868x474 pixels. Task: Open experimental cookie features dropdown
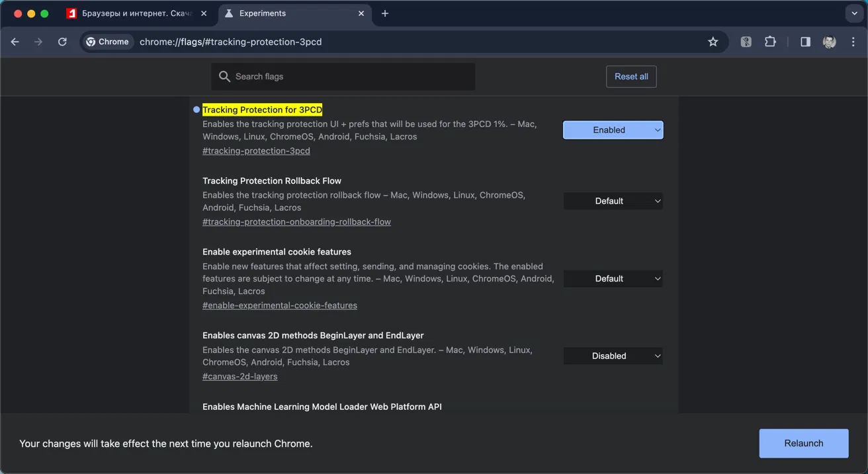613,279
